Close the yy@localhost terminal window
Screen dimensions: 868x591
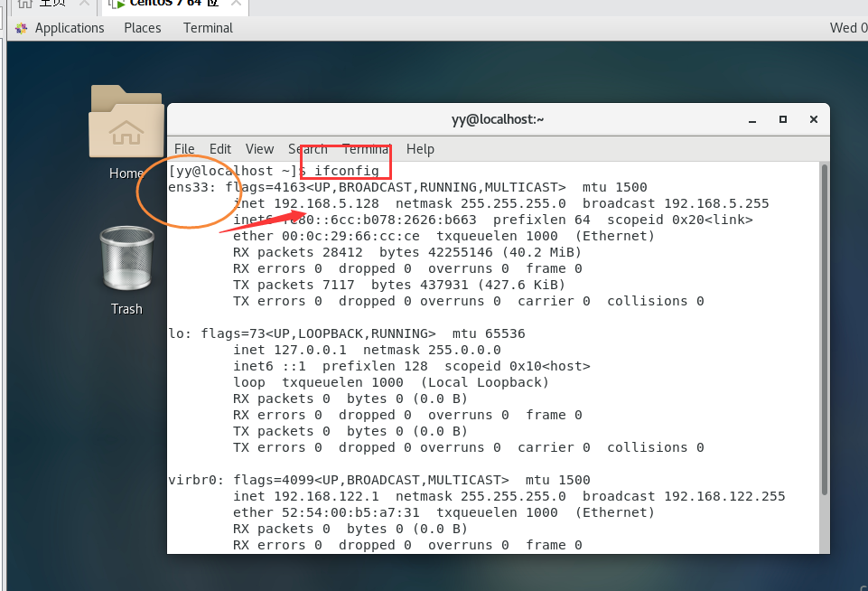[x=813, y=119]
